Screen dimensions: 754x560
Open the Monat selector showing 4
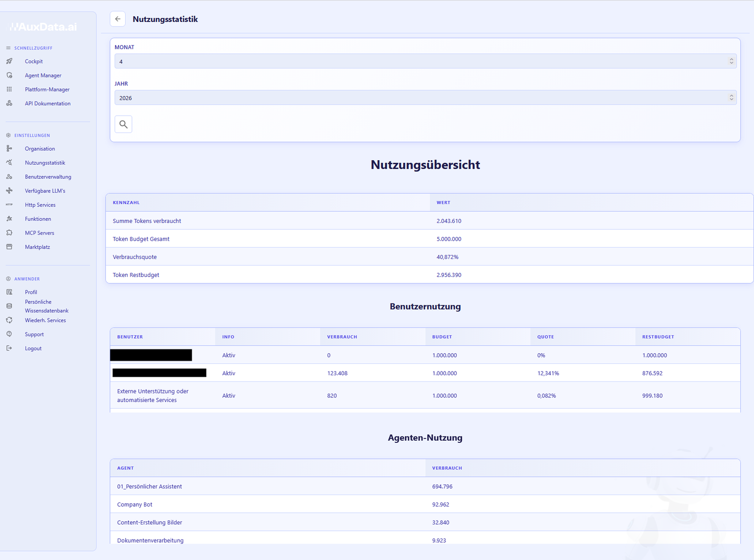(x=425, y=61)
